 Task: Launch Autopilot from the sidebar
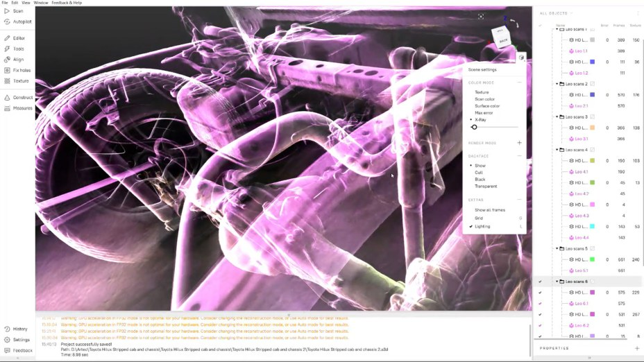[6, 21]
